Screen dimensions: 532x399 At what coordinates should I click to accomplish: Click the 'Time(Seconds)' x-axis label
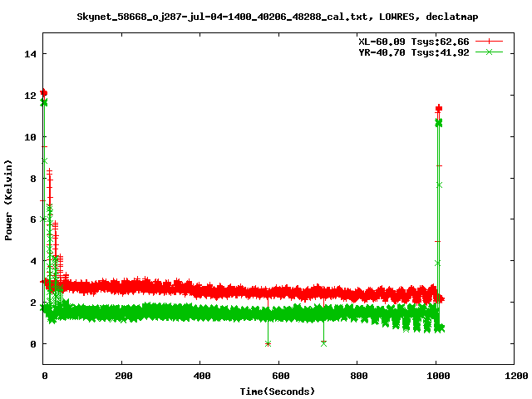(278, 392)
